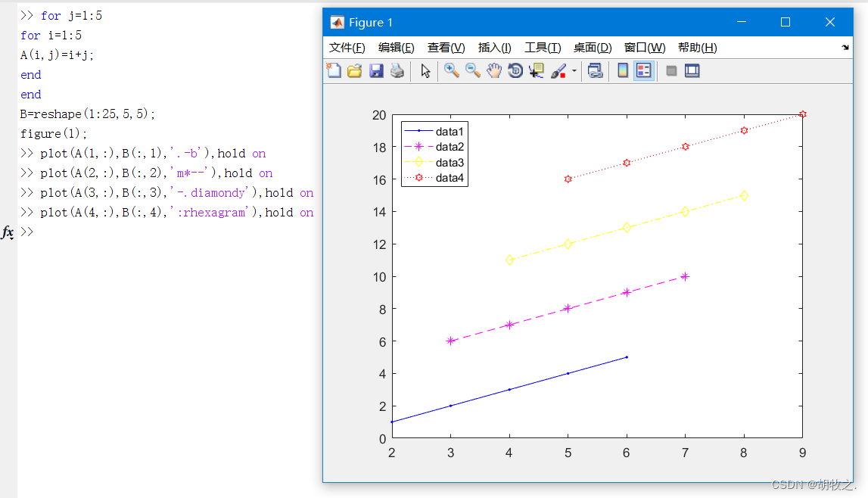Open the 工具(T) menu
The width and height of the screenshot is (868, 498).
click(543, 48)
